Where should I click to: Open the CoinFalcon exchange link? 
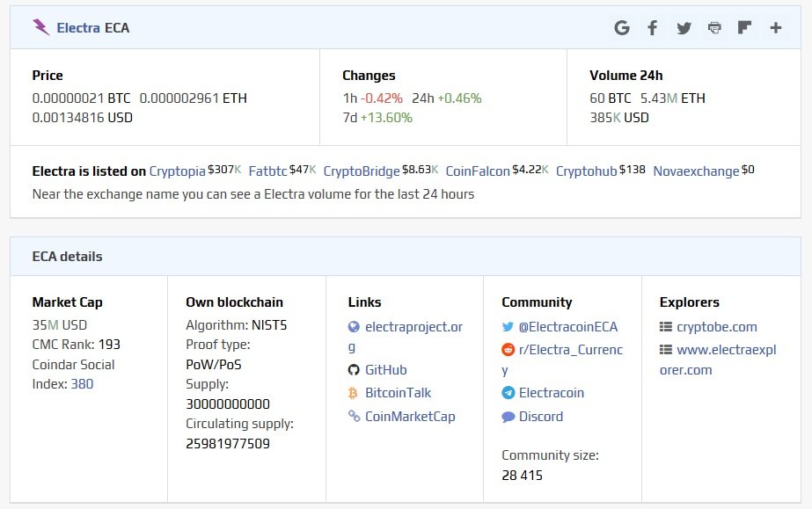478,171
